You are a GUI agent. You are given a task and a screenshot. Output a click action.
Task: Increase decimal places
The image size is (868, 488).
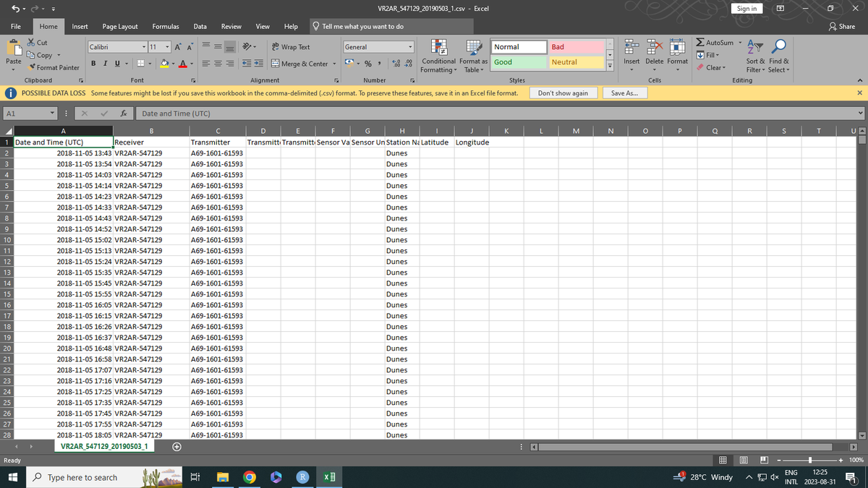point(396,64)
